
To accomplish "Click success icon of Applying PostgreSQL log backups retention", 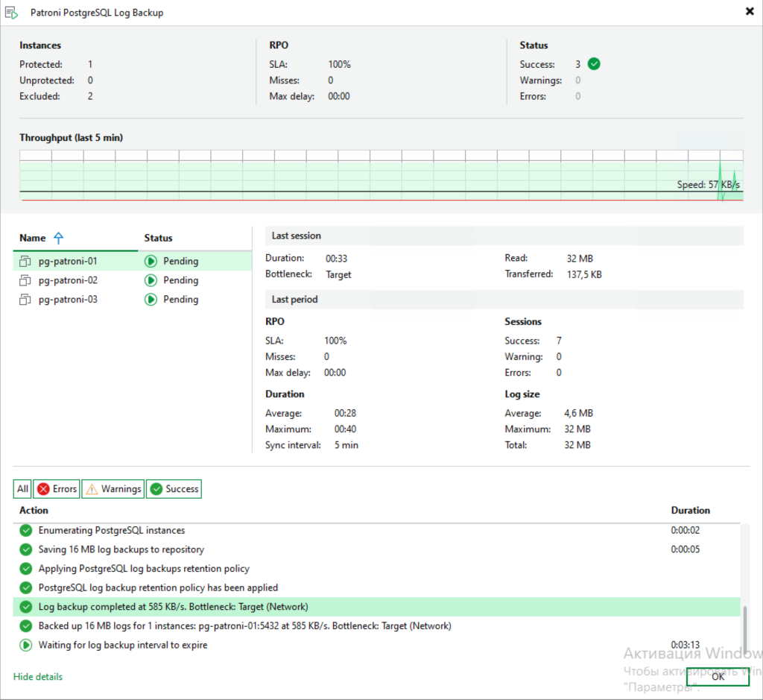I will [x=26, y=569].
